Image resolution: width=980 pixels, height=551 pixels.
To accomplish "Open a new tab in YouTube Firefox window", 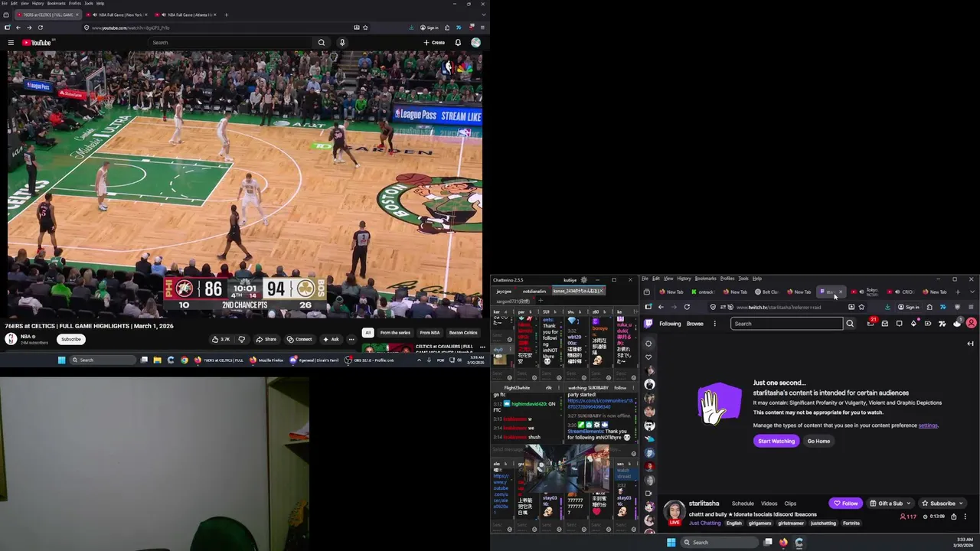I will (226, 15).
